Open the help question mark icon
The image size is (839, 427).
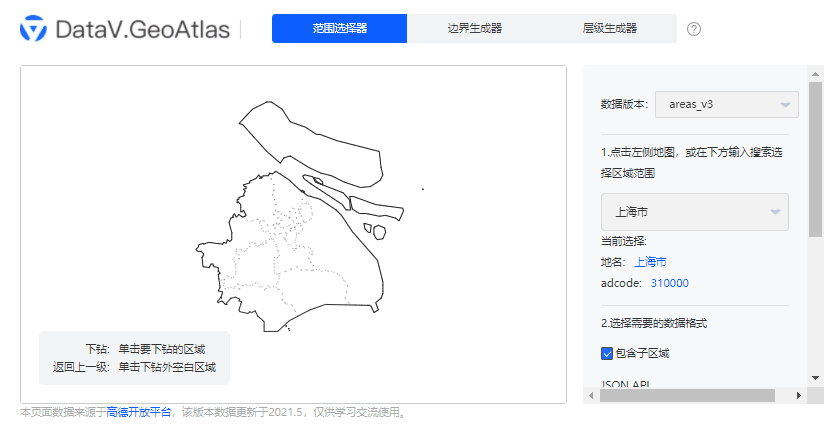pos(693,29)
